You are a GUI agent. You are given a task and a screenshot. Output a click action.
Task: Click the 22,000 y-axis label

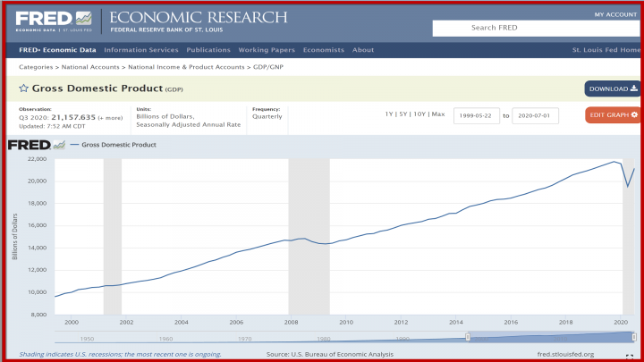(x=37, y=159)
